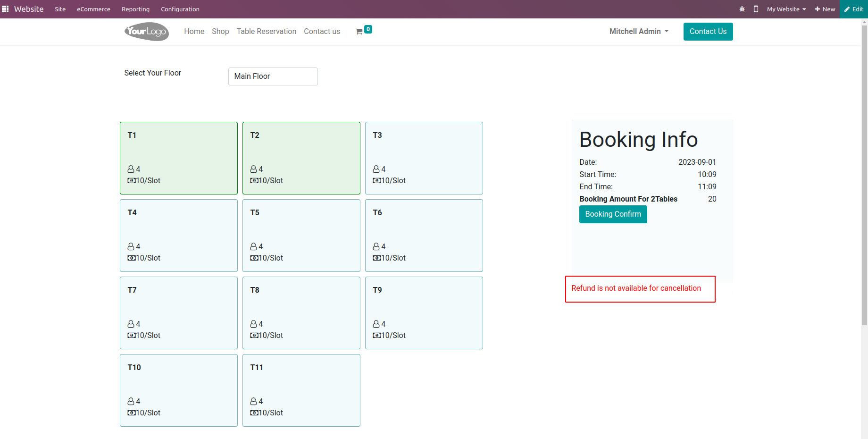Deselect the selected T2 table

[301, 158]
